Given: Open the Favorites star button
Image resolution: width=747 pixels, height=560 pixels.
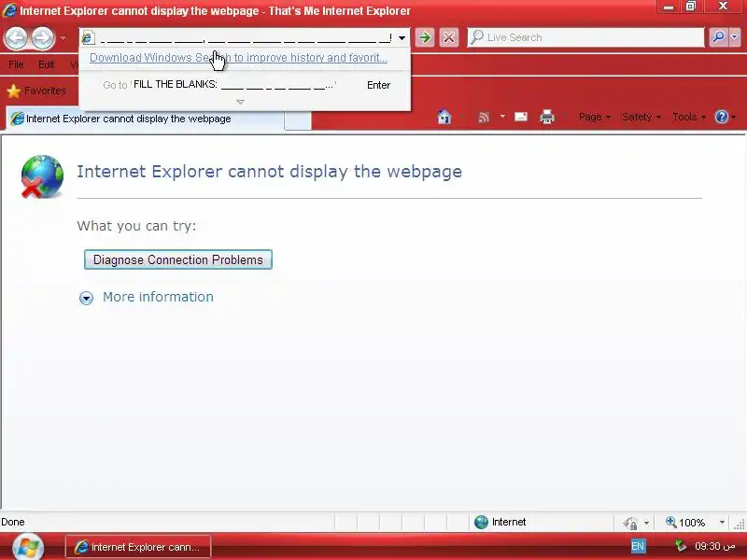Looking at the screenshot, I should click(x=36, y=91).
